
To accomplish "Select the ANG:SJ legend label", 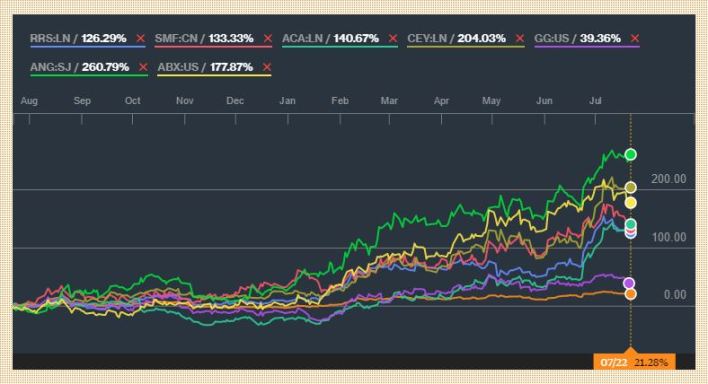I will point(51,67).
